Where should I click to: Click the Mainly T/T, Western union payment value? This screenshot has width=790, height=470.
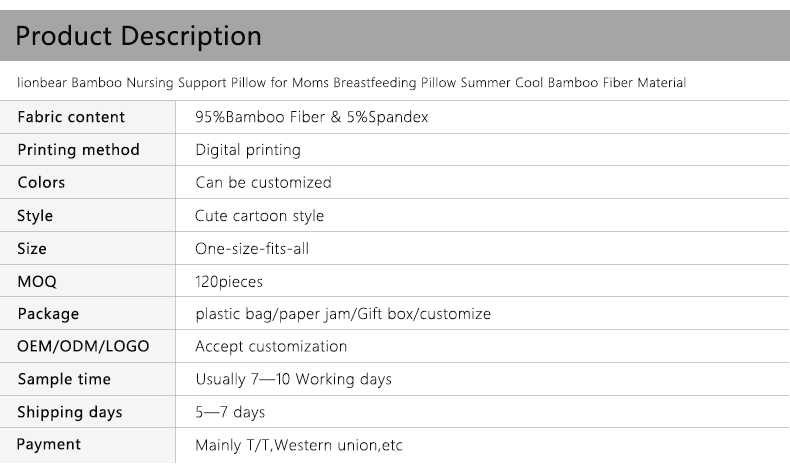tap(298, 445)
